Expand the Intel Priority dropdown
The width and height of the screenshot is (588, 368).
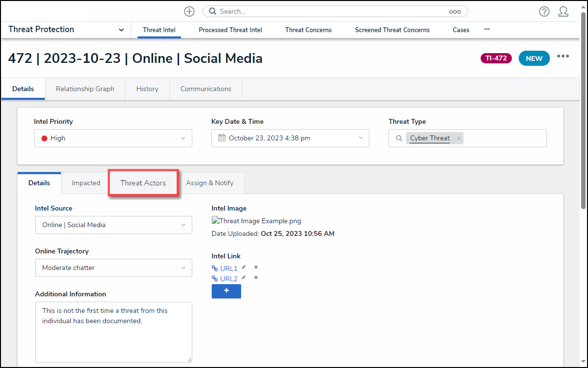click(113, 138)
